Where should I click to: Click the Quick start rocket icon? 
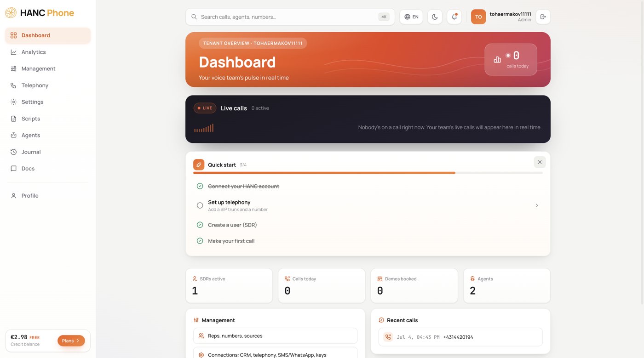coord(199,165)
